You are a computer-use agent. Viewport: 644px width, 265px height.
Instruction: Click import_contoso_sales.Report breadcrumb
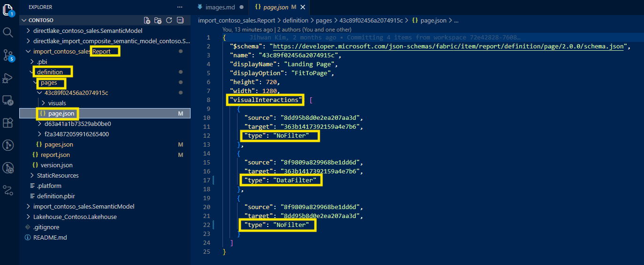(x=237, y=20)
